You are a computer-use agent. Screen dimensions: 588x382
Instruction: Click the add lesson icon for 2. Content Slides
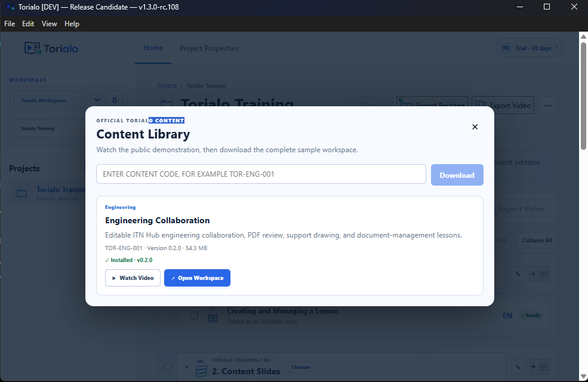540,367
